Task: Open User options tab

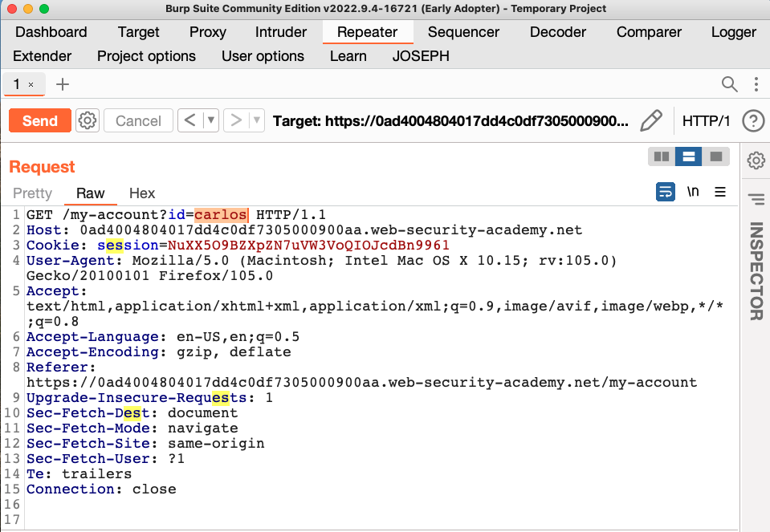Action: tap(263, 56)
